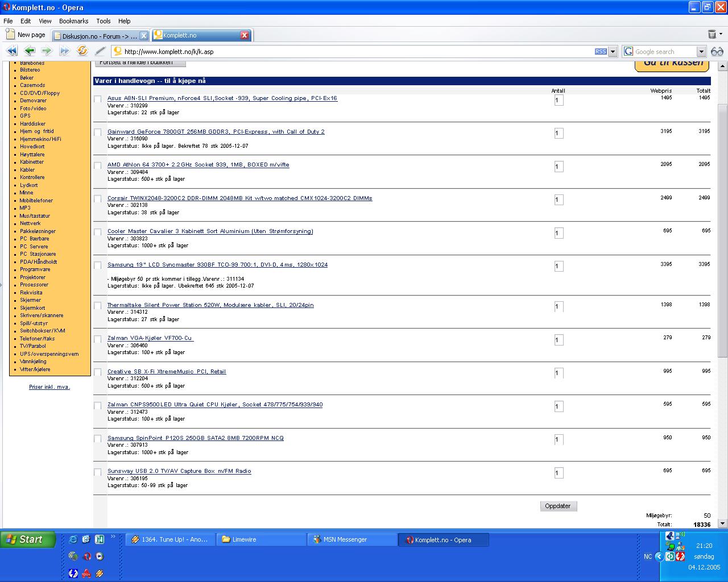This screenshot has height=582, width=728.
Task: Expand hidden quick launch icons chevron
Action: (x=113, y=537)
